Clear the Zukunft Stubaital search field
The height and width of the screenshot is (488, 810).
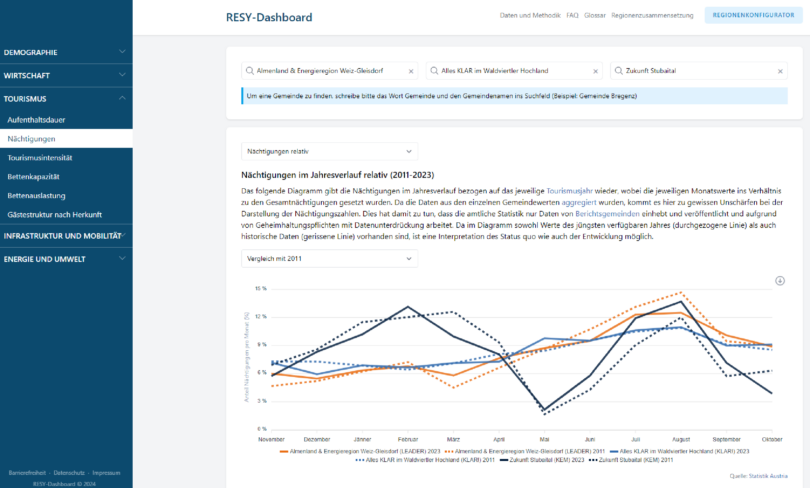click(780, 72)
